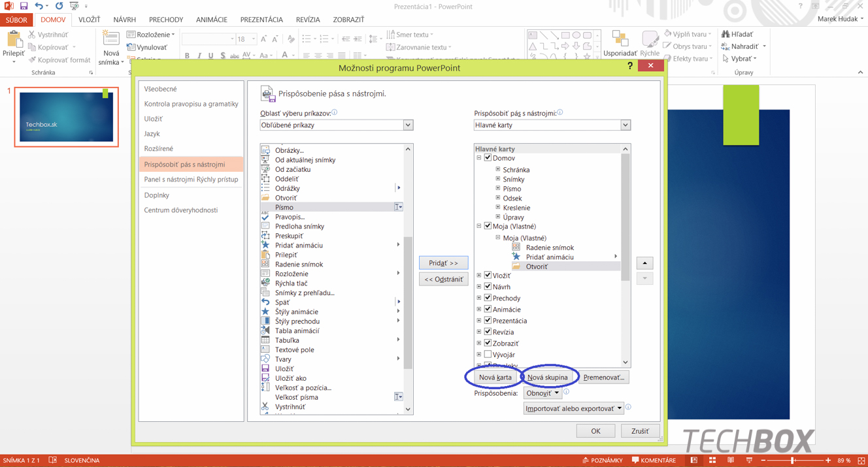868x467 pixels.
Task: Click the Nahradiť replace icon
Action: click(x=726, y=46)
